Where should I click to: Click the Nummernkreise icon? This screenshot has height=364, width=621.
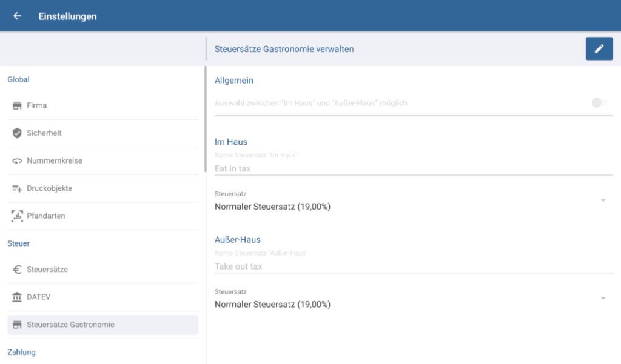point(17,161)
